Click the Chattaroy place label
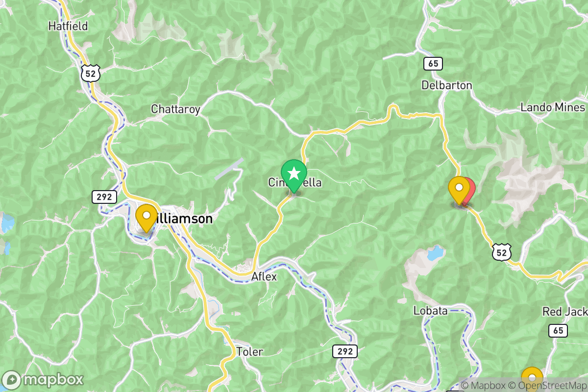The height and width of the screenshot is (392, 588). [175, 109]
